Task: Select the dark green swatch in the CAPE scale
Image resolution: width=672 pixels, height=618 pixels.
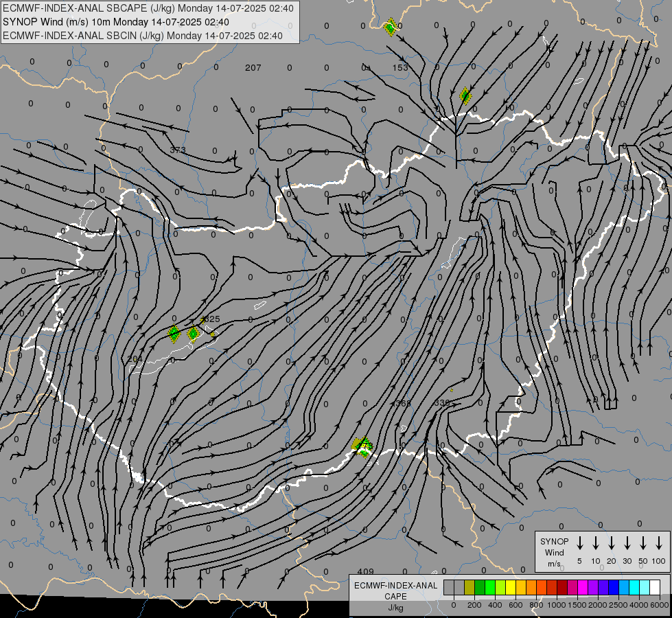Action: [480, 587]
